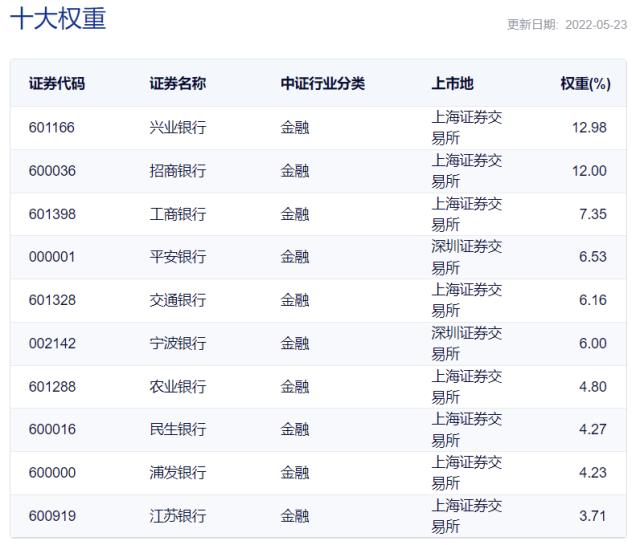Screen dimensions: 640x545
Task: Click 上海证券交易所 in 兴业银行 row
Action: [x=467, y=128]
